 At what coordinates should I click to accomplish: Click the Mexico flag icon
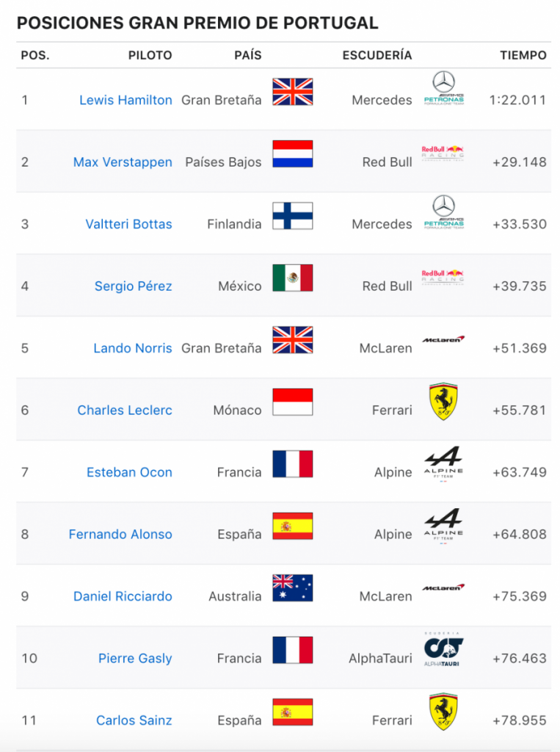292,278
